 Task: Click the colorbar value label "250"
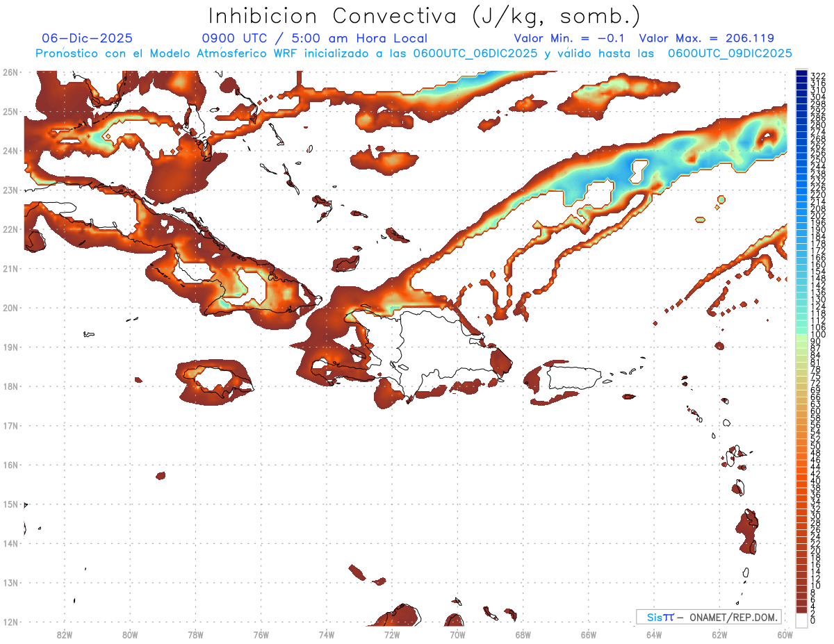click(818, 160)
